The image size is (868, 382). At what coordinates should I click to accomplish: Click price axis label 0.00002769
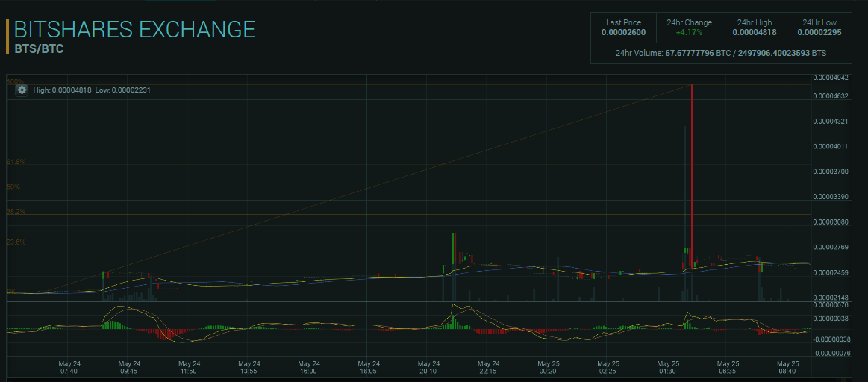[831, 247]
